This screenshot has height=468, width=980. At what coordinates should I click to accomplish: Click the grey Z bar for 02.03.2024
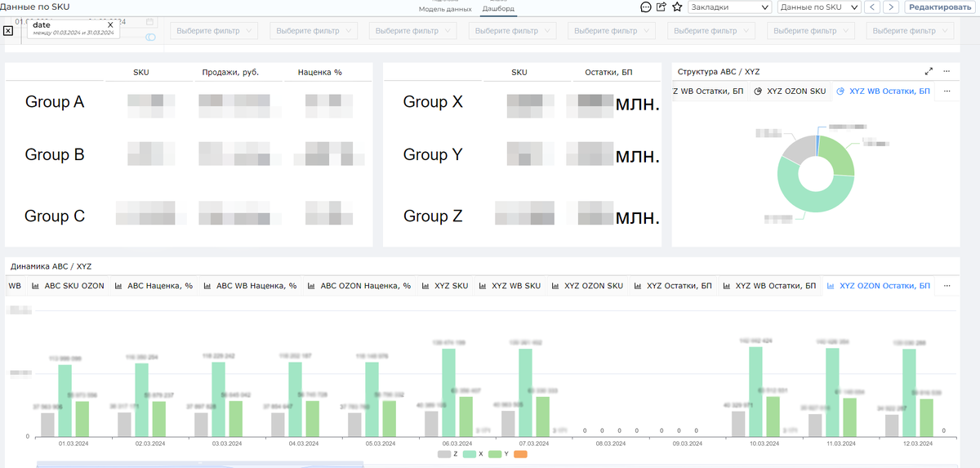[124, 425]
